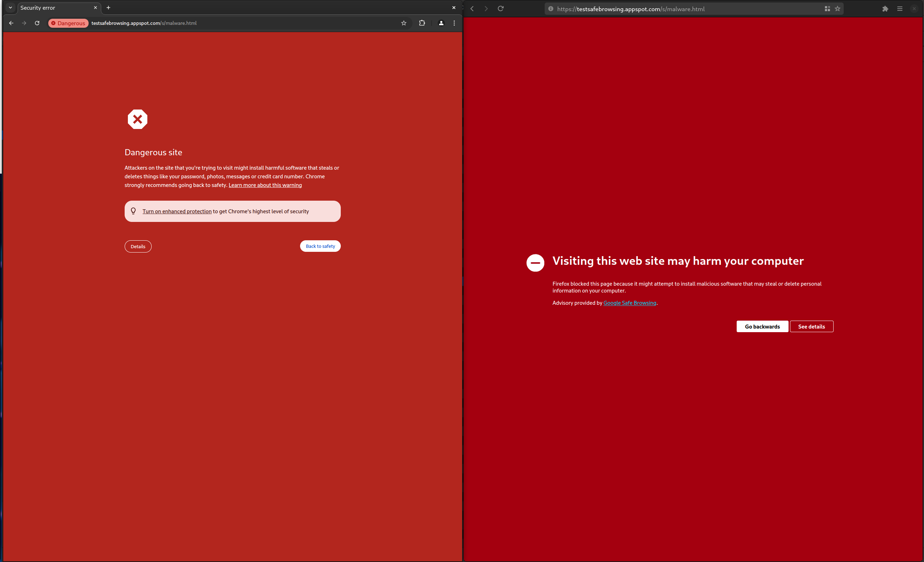Reload the page in Firefox
Viewport: 924px width, 562px height.
501,9
